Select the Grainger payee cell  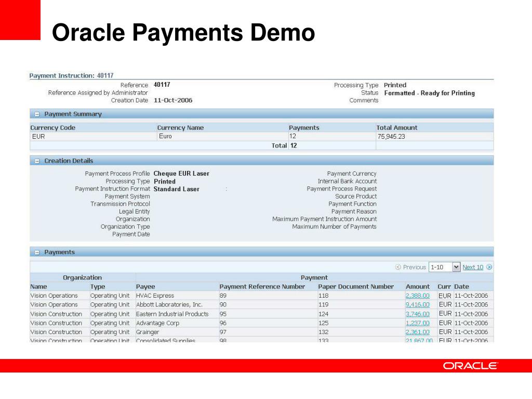(148, 332)
